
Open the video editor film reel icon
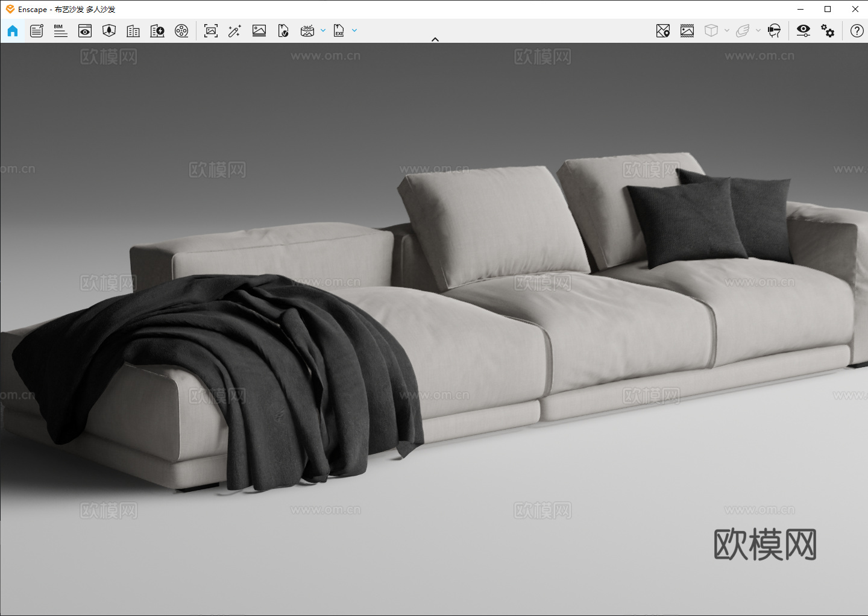[181, 31]
